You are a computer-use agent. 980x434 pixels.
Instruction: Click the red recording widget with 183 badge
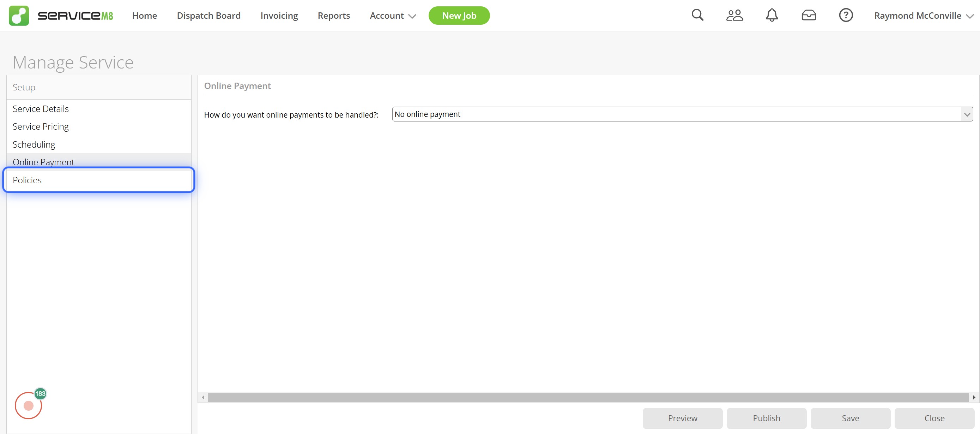click(29, 405)
